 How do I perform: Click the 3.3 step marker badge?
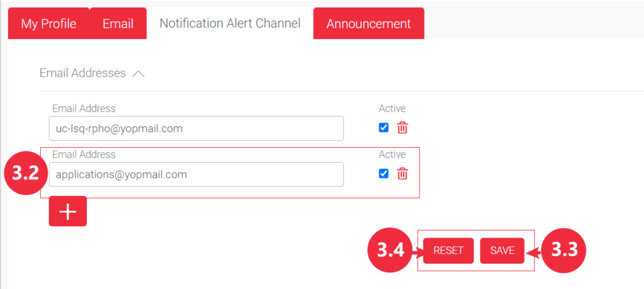pos(563,250)
